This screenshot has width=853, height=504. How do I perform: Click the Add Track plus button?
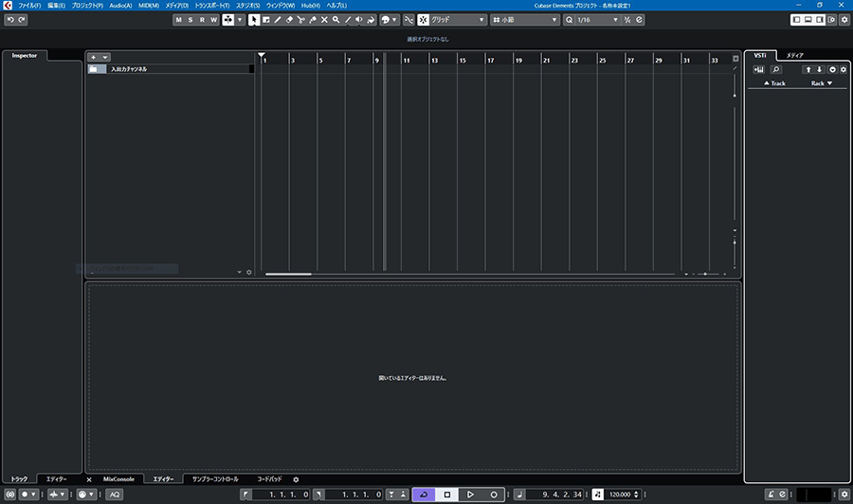(93, 57)
